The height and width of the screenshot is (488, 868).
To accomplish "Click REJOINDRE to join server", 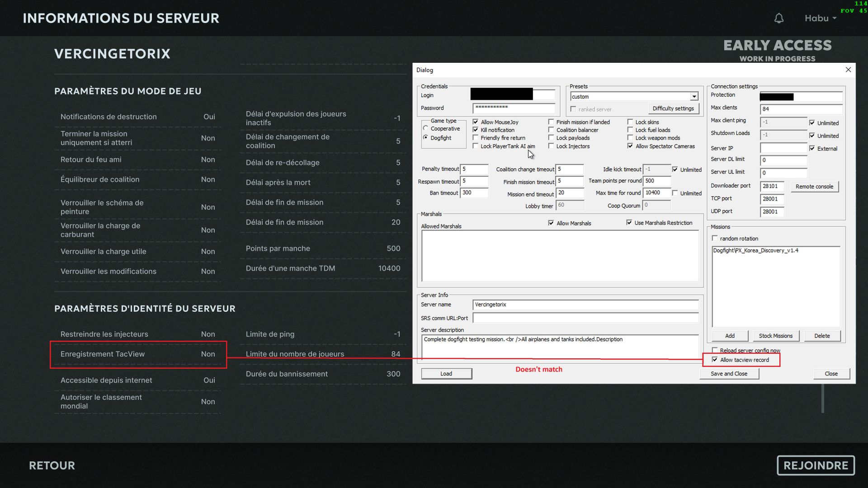I will pyautogui.click(x=816, y=465).
